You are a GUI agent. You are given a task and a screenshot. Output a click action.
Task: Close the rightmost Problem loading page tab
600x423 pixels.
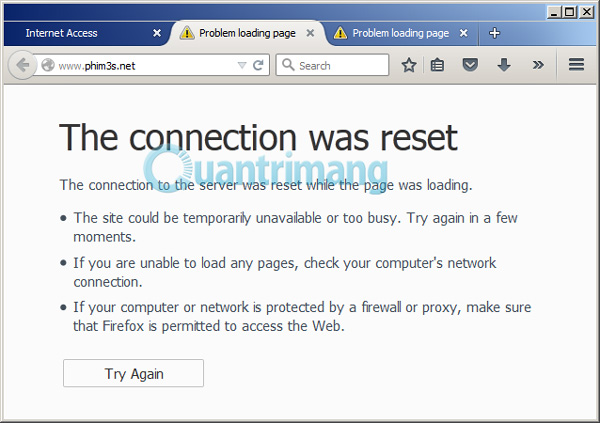(x=465, y=33)
